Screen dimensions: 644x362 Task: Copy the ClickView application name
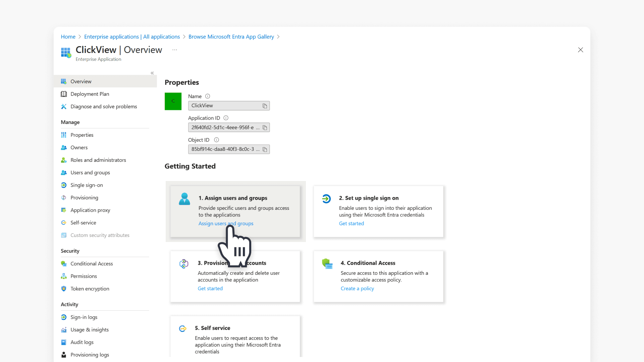click(265, 106)
